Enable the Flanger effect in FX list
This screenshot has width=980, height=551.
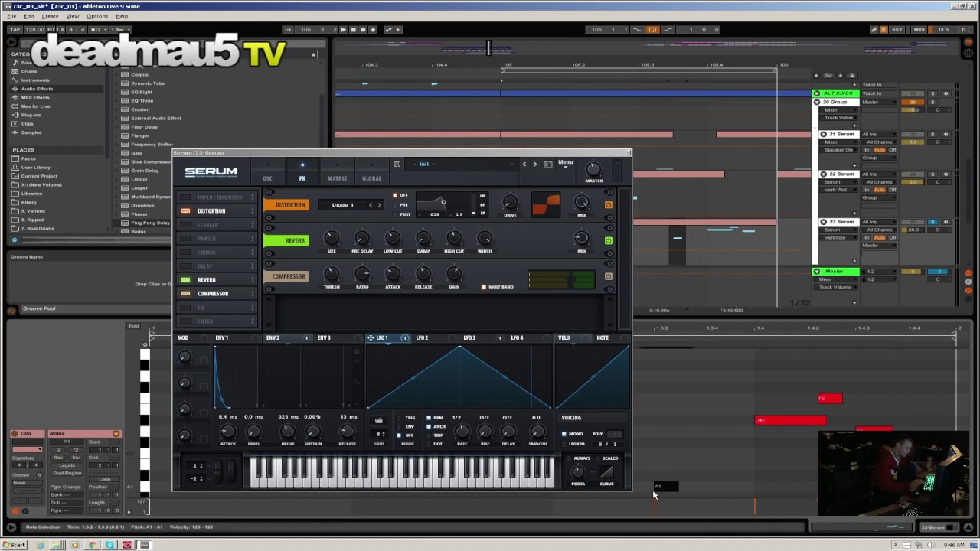click(x=185, y=224)
